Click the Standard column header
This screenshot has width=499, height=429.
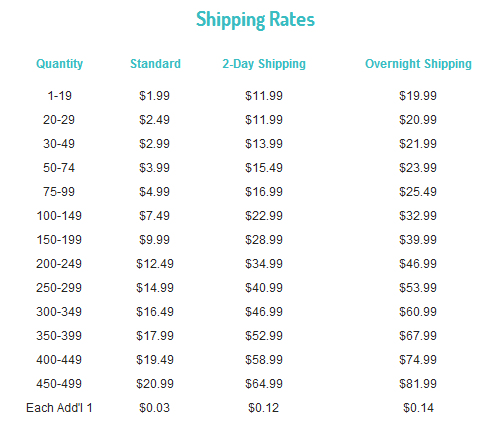[155, 63]
